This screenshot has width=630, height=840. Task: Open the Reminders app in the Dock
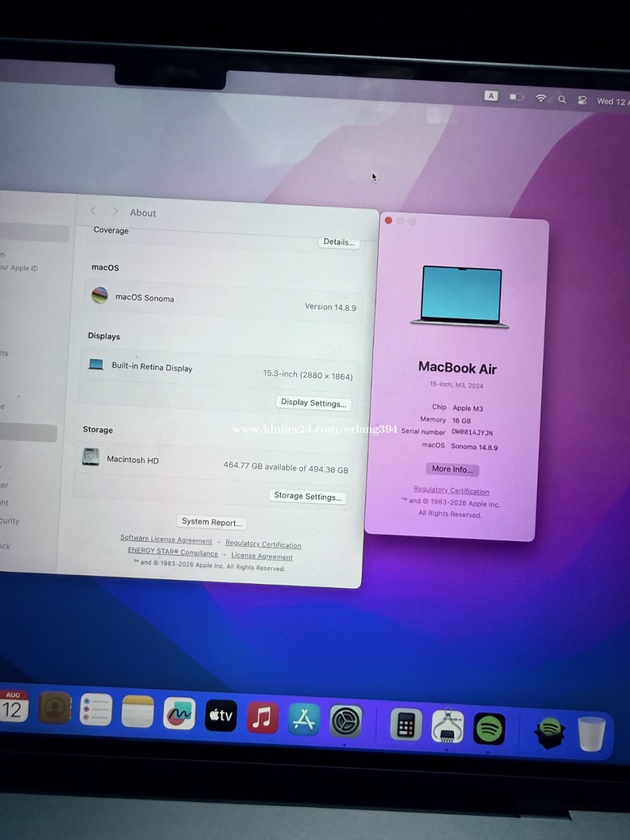coord(96,710)
